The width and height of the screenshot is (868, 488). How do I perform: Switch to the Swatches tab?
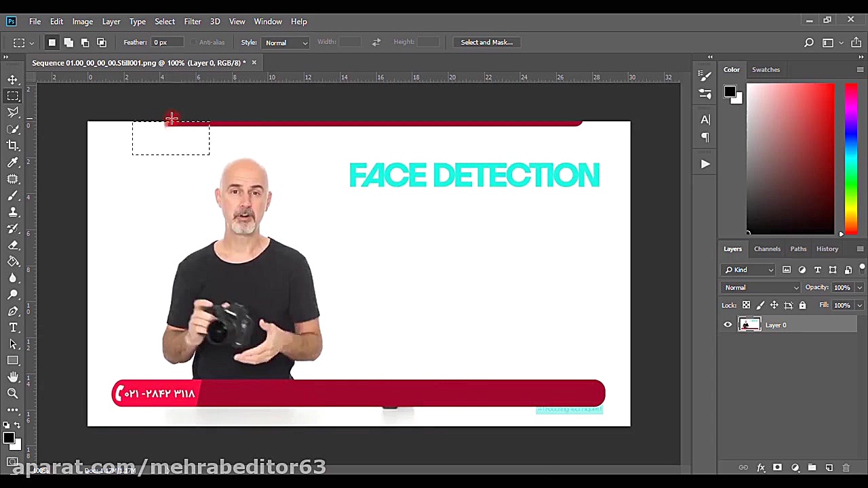[766, 70]
